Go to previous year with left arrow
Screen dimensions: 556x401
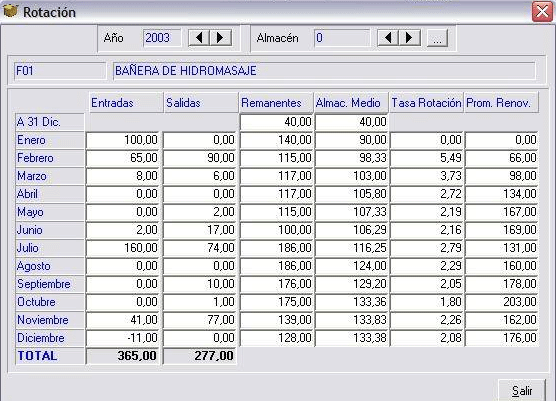(199, 38)
